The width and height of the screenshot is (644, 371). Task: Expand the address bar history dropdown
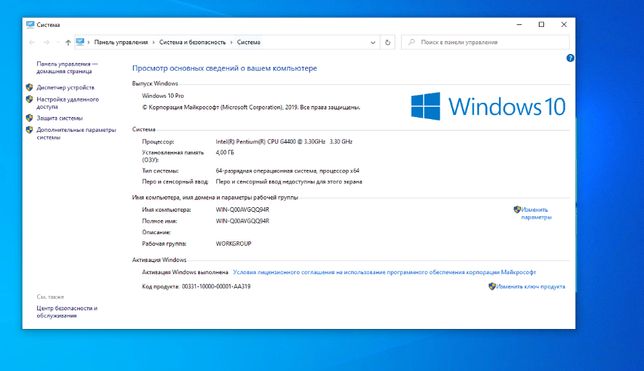[373, 42]
